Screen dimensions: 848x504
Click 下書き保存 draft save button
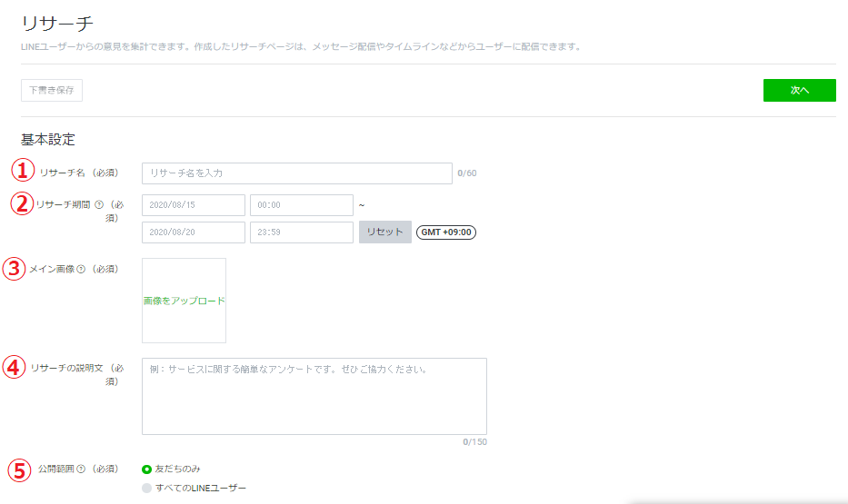[52, 91]
